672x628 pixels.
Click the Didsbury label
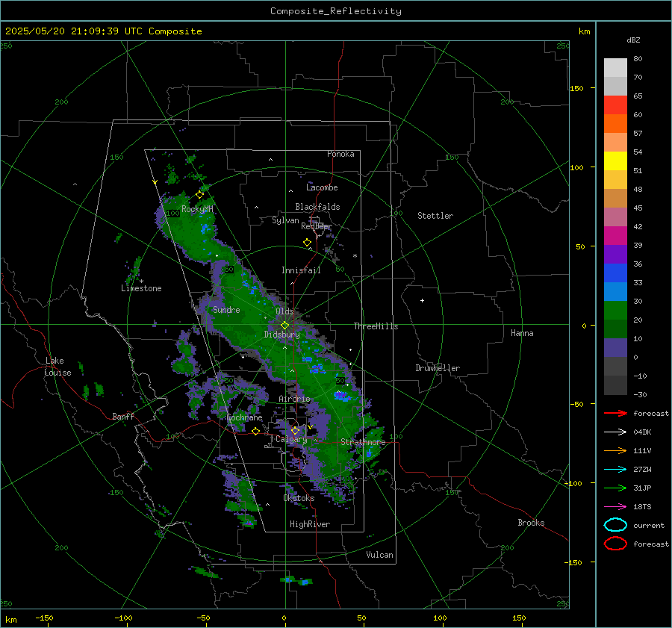pyautogui.click(x=282, y=335)
